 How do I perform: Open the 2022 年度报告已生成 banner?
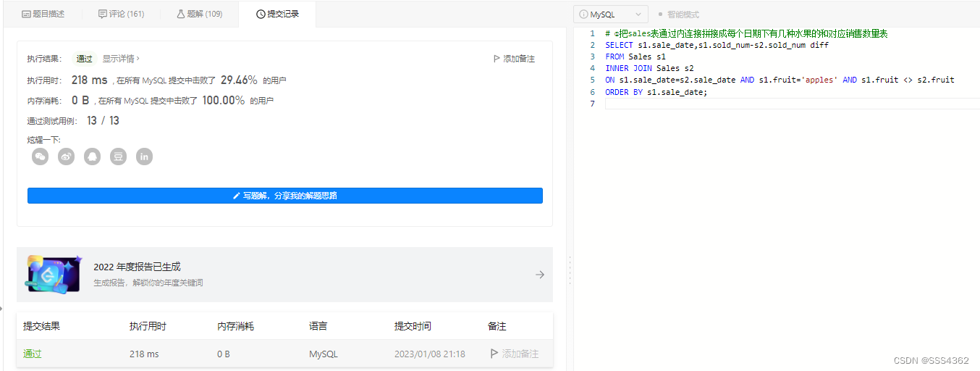pyautogui.click(x=284, y=275)
